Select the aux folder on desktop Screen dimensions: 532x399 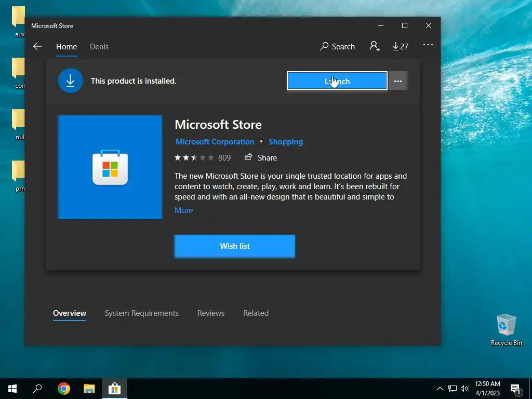[18, 21]
